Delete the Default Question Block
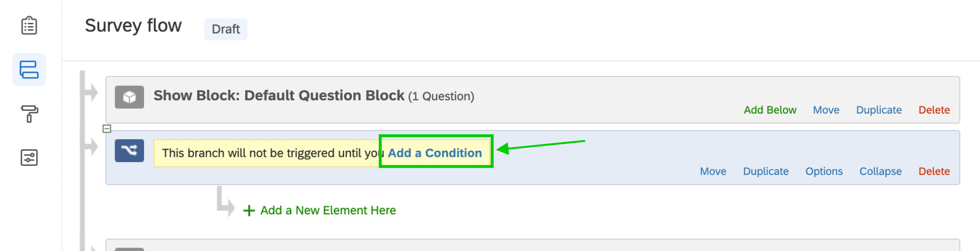Viewport: 980px width, 251px height. 933,110
